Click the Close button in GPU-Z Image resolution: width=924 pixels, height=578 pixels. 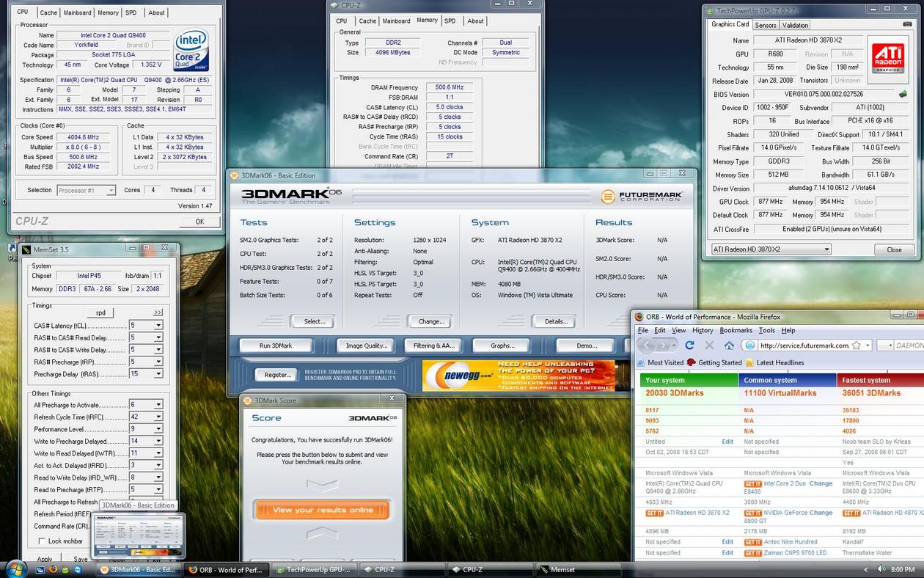894,249
